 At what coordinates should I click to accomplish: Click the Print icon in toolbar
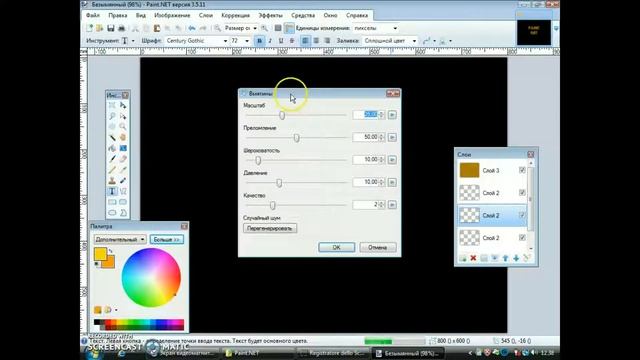pos(121,28)
